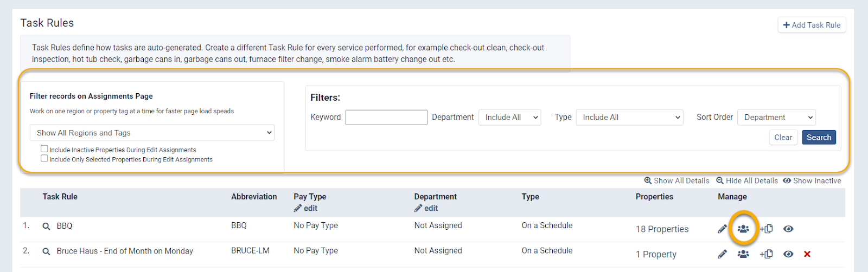The height and width of the screenshot is (272, 868).
Task: Click the red X to delete Bruce Haus rule
Action: (807, 254)
